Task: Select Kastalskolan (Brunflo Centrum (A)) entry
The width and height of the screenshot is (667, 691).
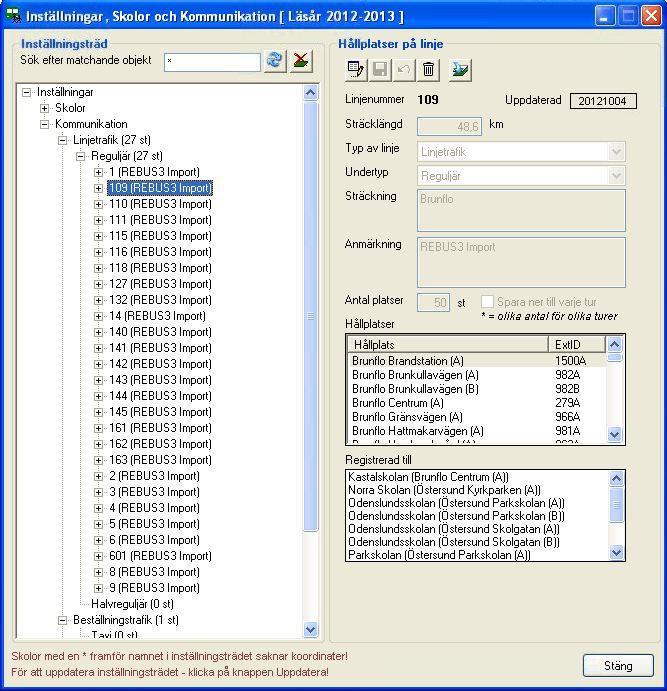Action: [x=478, y=477]
